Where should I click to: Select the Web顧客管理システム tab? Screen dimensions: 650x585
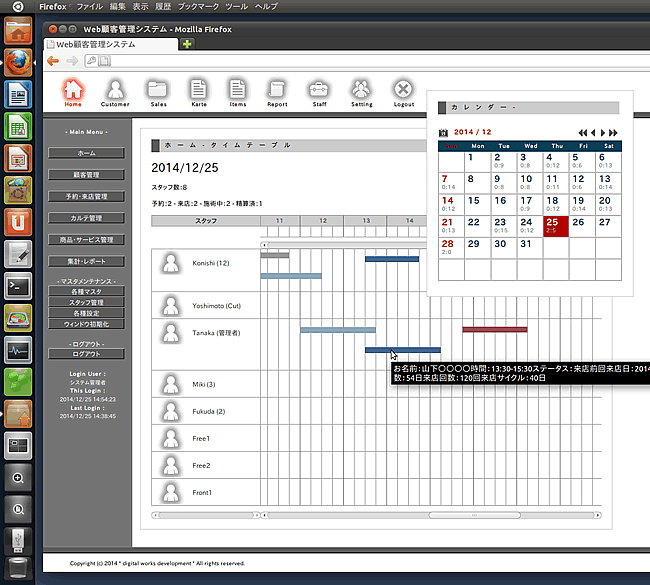click(x=111, y=44)
